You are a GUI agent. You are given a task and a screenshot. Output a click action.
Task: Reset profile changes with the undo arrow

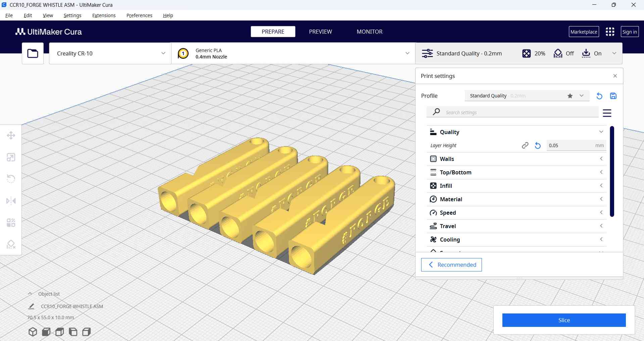point(599,96)
